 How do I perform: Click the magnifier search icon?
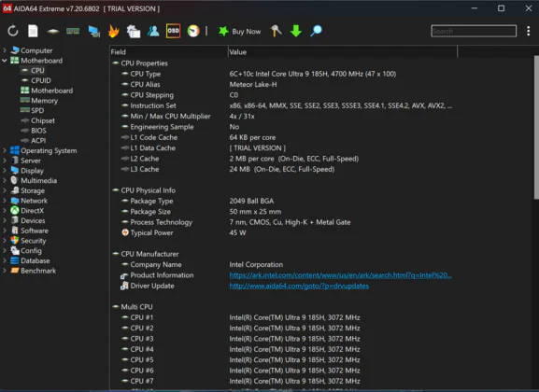click(316, 31)
